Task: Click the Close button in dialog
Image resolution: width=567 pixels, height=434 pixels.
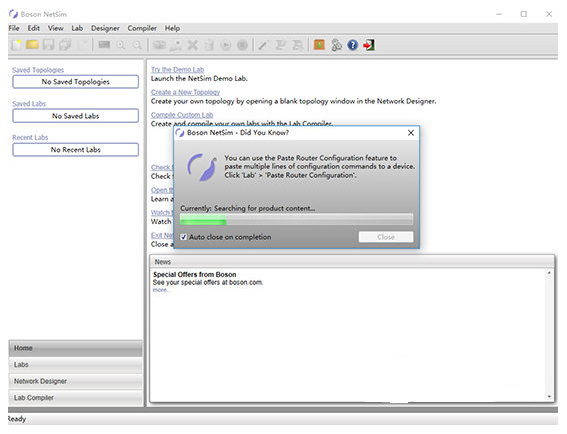Action: click(x=386, y=237)
